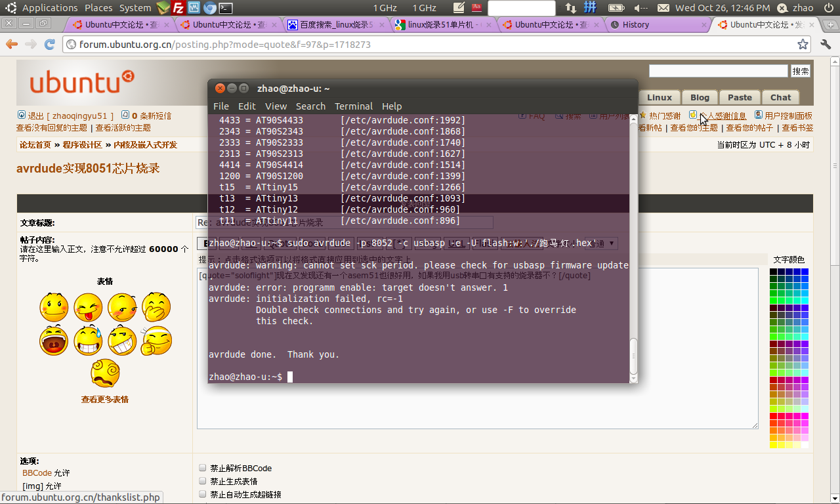Click the green books launcher icon
This screenshot has height=504, width=840.
click(163, 8)
